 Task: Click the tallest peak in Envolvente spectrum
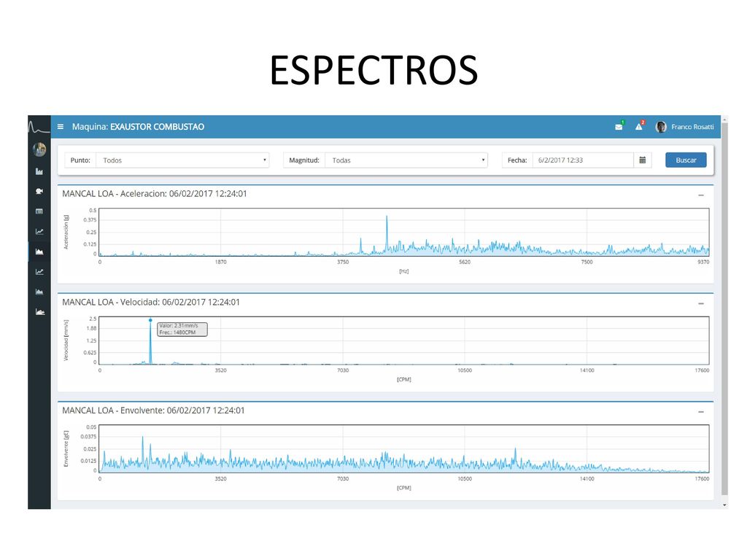point(142,437)
